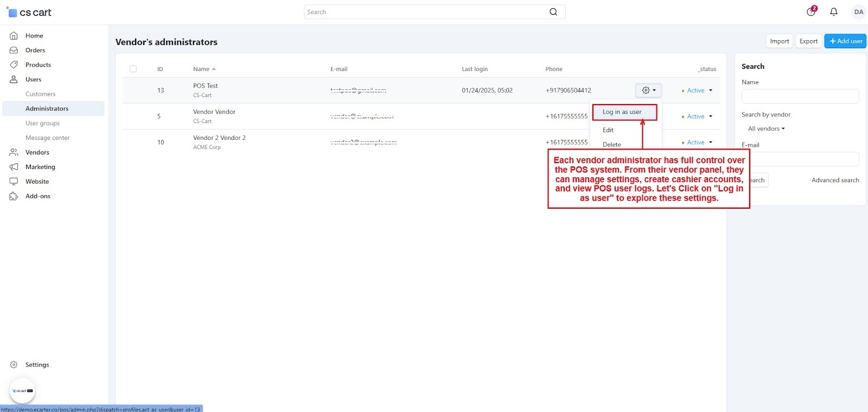Open the All vendors dropdown filter
868x412 pixels.
tap(766, 129)
